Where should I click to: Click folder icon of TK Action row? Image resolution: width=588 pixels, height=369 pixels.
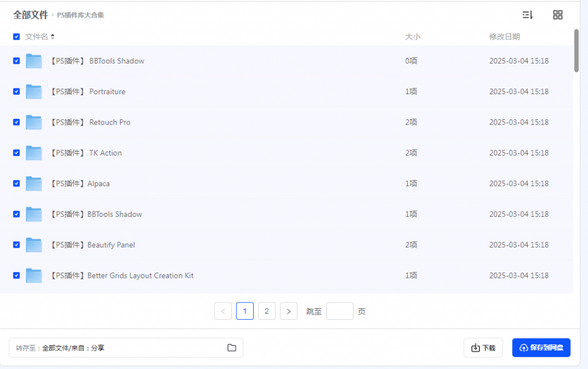click(x=34, y=153)
